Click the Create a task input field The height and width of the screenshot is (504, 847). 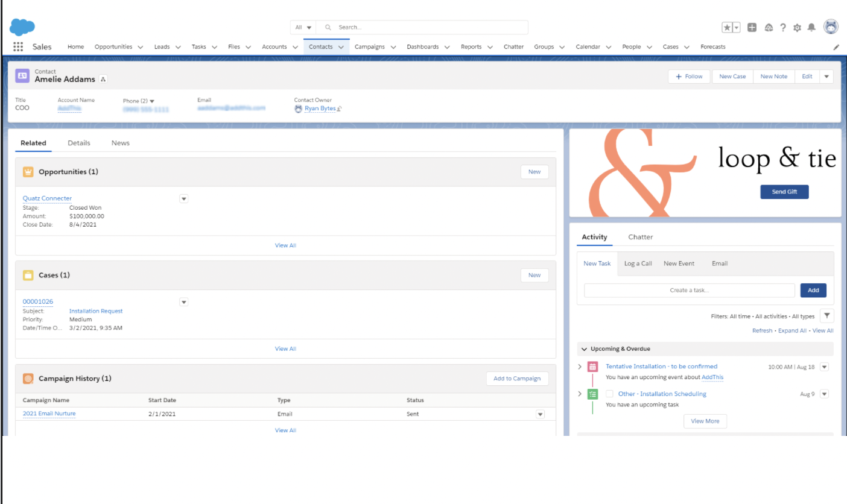click(x=689, y=291)
